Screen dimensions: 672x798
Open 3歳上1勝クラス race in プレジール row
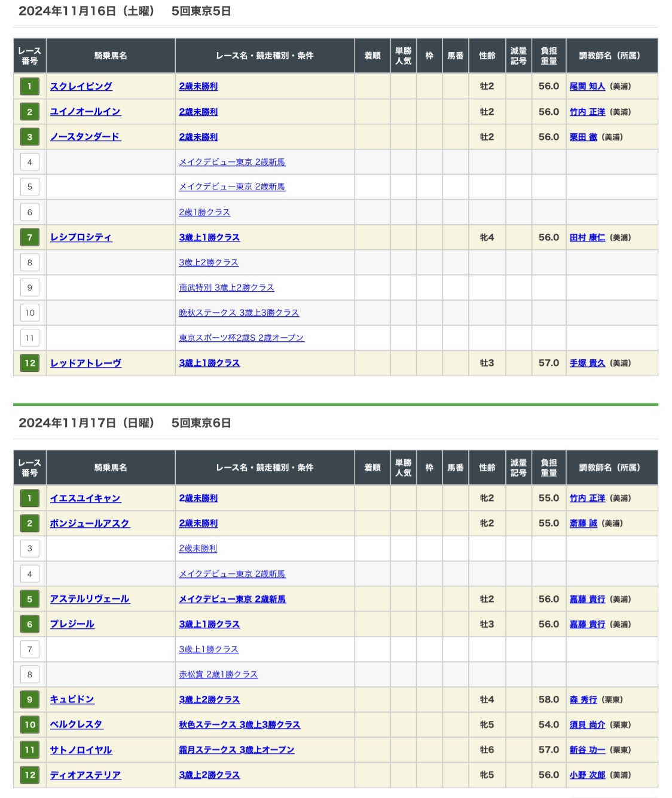coord(209,624)
